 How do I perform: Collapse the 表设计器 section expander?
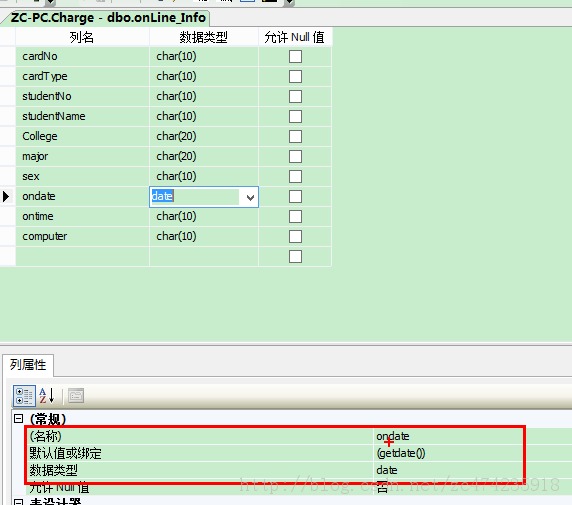(18, 502)
